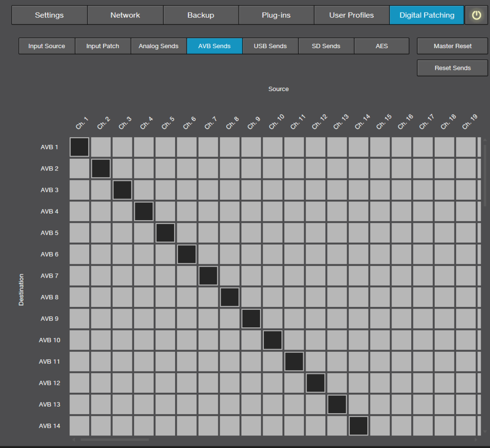Switch to Input Source patching

coord(47,46)
